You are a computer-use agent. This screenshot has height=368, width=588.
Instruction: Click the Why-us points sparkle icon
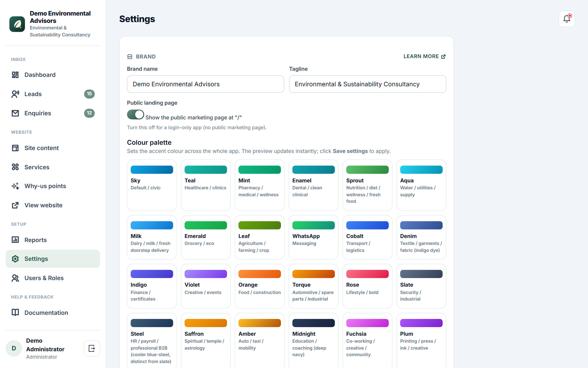click(15, 186)
